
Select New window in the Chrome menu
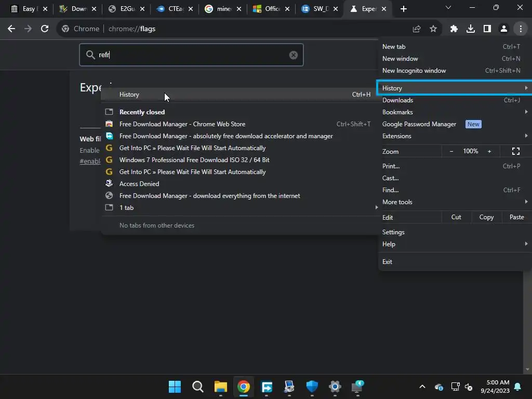[455, 59]
